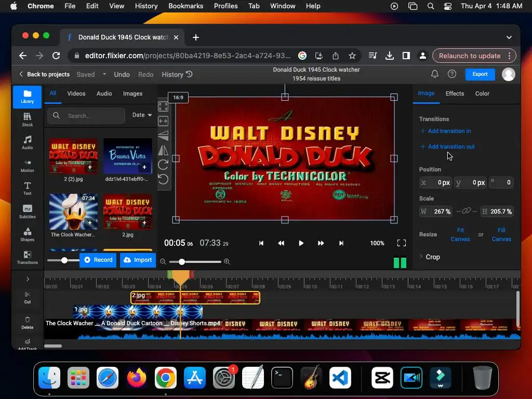
Task: Start a new recording with Record
Action: 98,260
